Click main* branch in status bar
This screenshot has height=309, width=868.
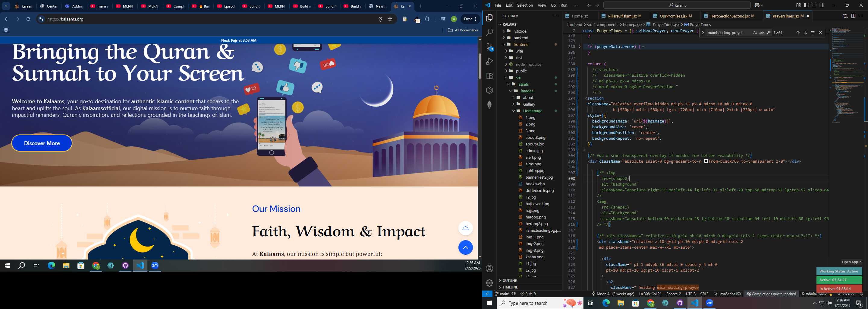[502, 294]
